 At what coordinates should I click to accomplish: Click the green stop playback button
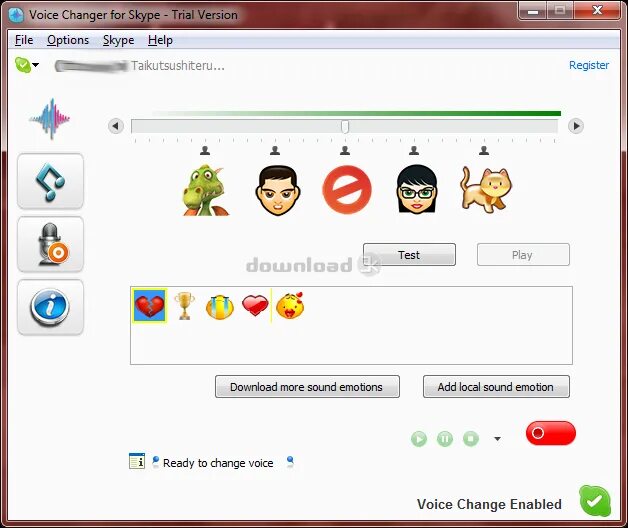471,439
